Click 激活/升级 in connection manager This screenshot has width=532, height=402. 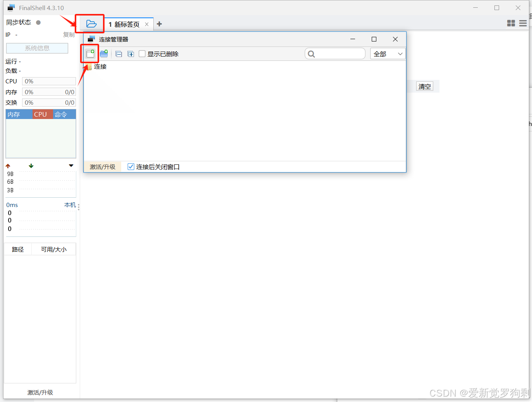tap(103, 167)
